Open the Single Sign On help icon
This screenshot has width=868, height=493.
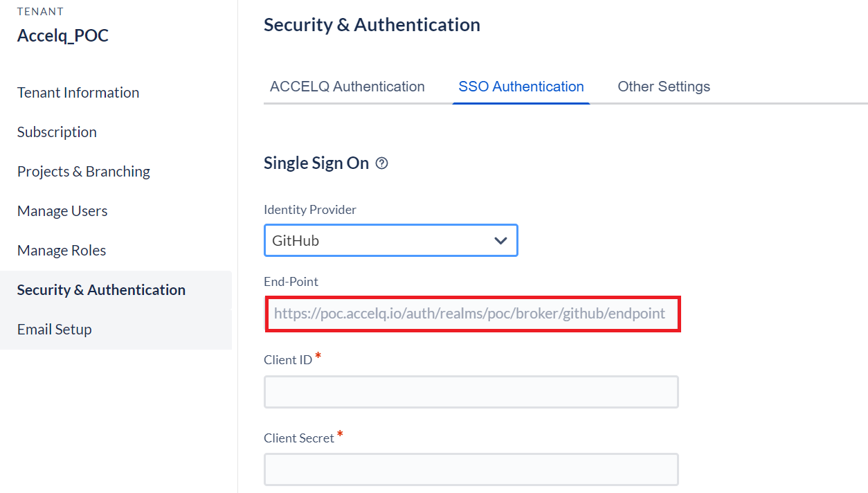point(381,163)
